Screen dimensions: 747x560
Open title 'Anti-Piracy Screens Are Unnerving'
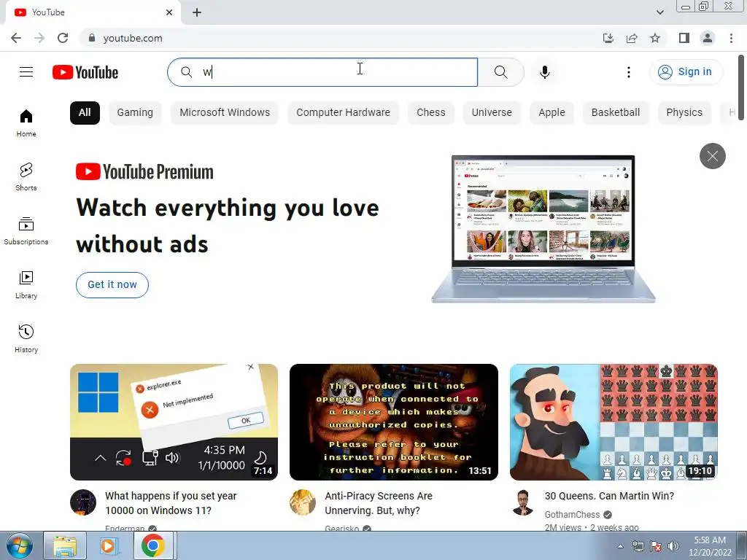click(379, 503)
